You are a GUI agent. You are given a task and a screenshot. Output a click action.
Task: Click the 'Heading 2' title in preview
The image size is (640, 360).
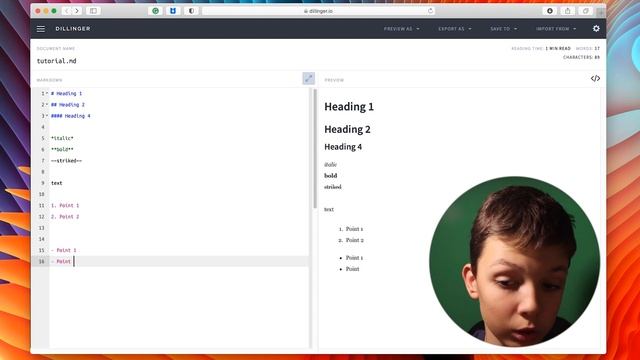(347, 129)
